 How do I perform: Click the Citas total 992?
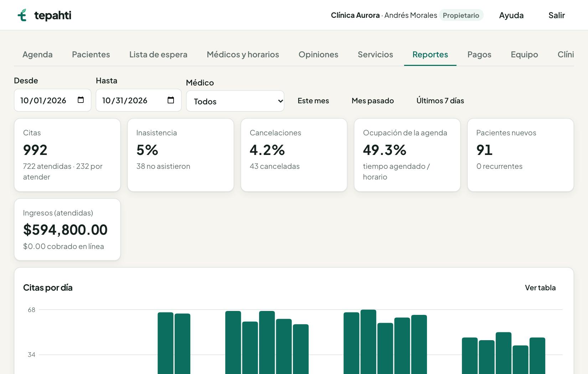pyautogui.click(x=35, y=150)
